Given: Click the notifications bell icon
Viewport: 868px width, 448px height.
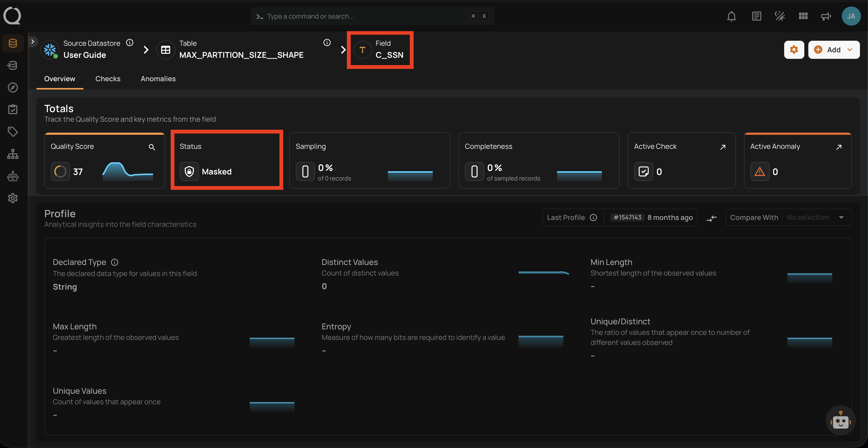Looking at the screenshot, I should [731, 16].
